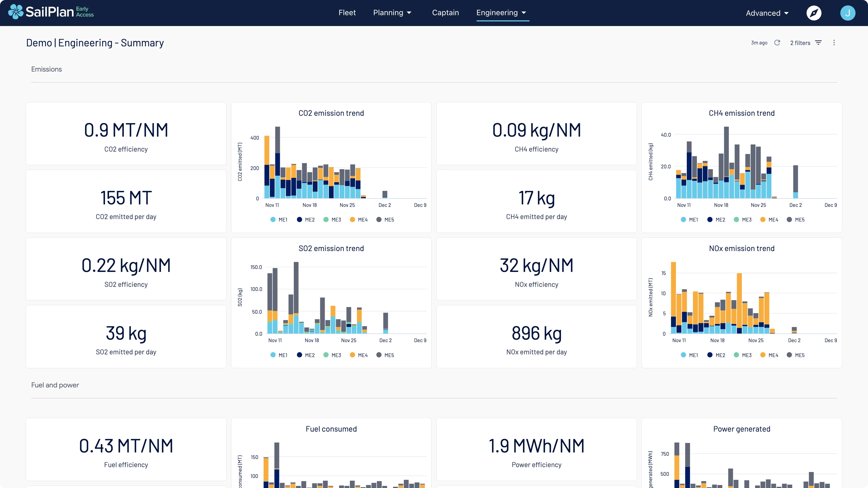Click the Fuel consumed chart title
Image resolution: width=868 pixels, height=488 pixels.
click(x=331, y=429)
